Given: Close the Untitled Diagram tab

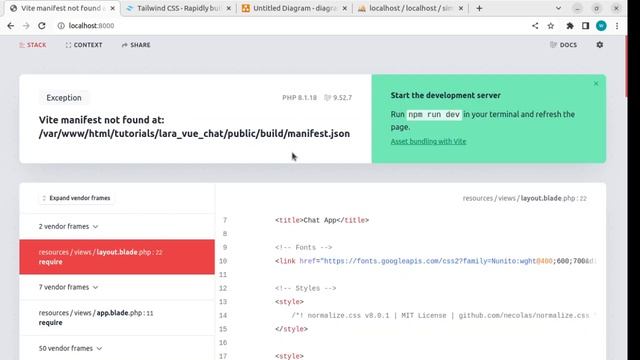Looking at the screenshot, I should click(x=344, y=8).
